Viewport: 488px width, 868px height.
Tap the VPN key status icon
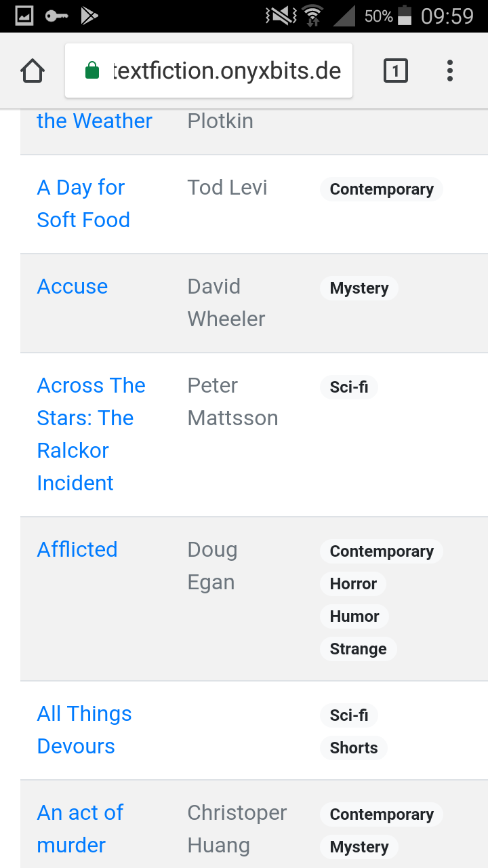pos(57,16)
